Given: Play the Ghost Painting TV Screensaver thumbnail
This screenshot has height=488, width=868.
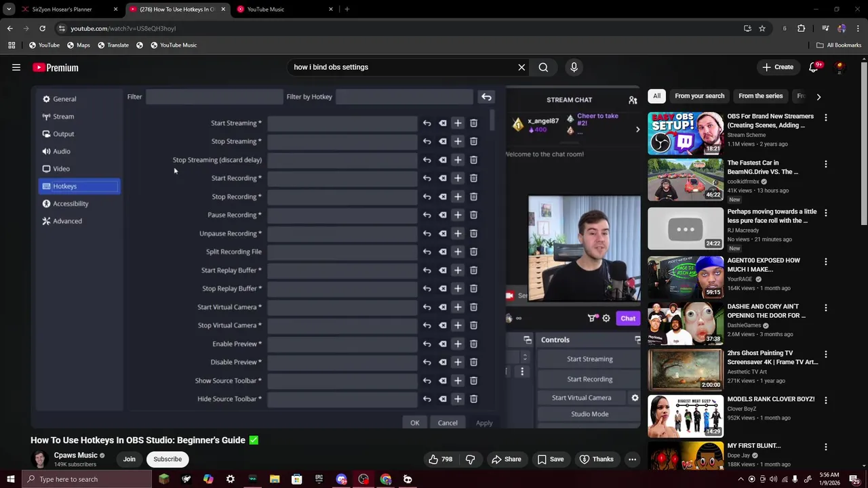Looking at the screenshot, I should click(x=686, y=369).
